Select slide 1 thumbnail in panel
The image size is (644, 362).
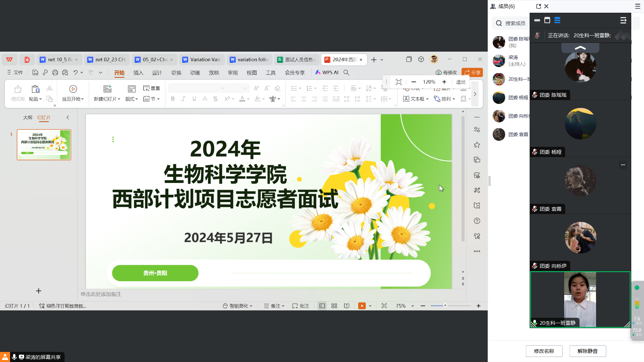coord(44,145)
